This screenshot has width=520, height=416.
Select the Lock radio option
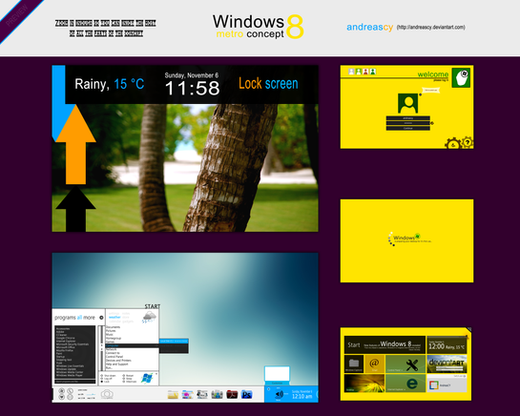point(105,382)
